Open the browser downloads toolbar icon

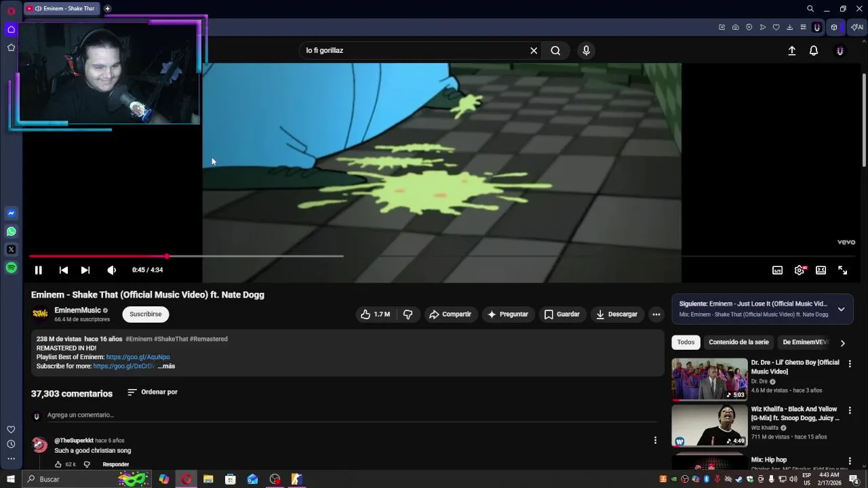tap(790, 27)
